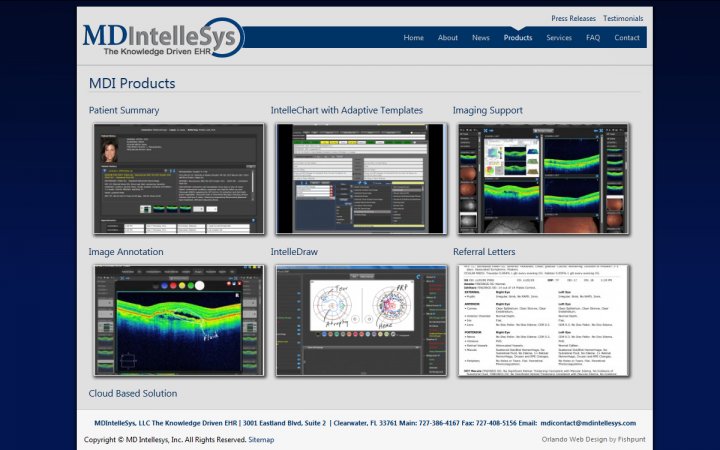The height and width of the screenshot is (450, 720).
Task: Open the Fishpunt credit link
Action: coord(631,439)
